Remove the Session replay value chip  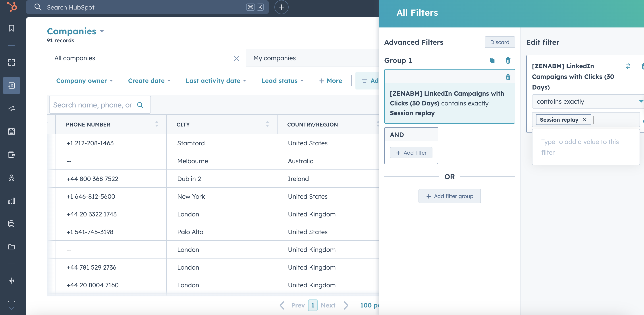click(584, 120)
